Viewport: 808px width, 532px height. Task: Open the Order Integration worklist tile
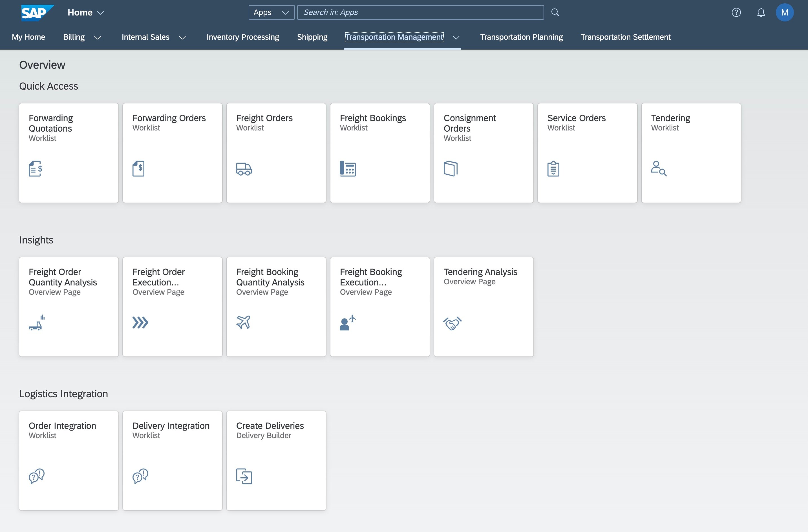(x=69, y=460)
